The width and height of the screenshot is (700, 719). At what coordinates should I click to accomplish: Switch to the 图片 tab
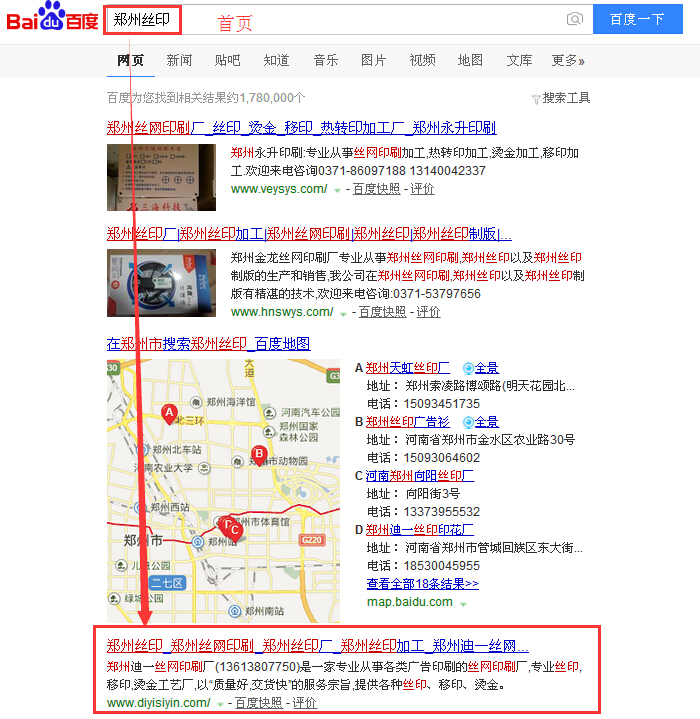pyautogui.click(x=374, y=61)
